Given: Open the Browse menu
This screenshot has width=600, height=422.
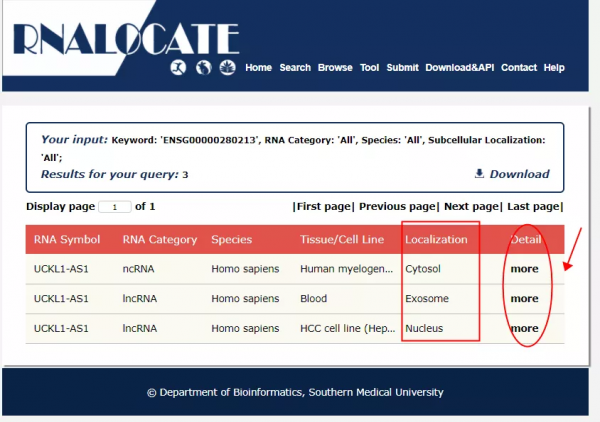Looking at the screenshot, I should click(x=335, y=68).
